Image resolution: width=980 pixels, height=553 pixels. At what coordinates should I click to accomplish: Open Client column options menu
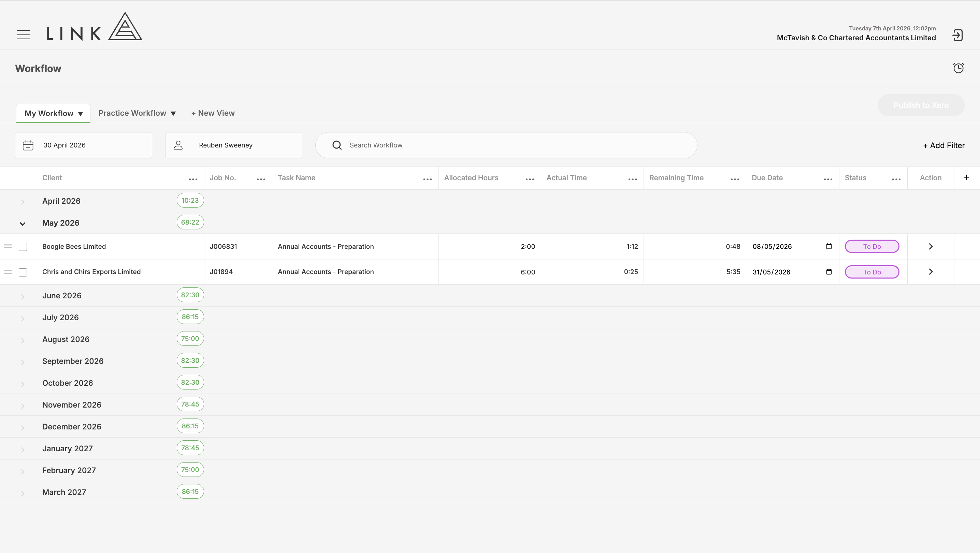pos(193,179)
